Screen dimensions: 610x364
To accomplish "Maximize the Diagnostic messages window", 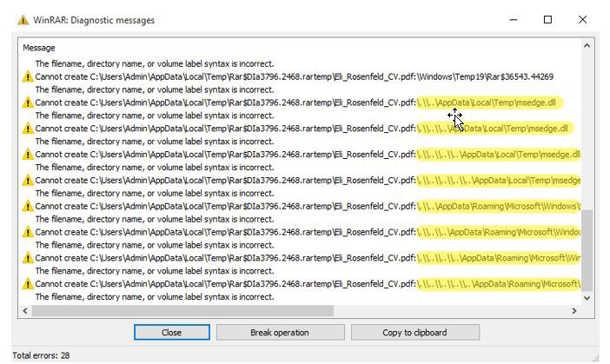I will pyautogui.click(x=547, y=20).
